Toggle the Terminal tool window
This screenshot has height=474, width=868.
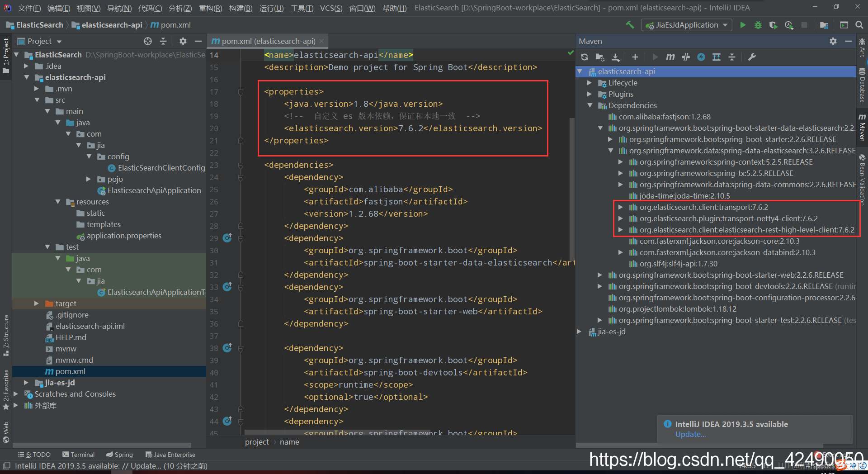click(78, 455)
